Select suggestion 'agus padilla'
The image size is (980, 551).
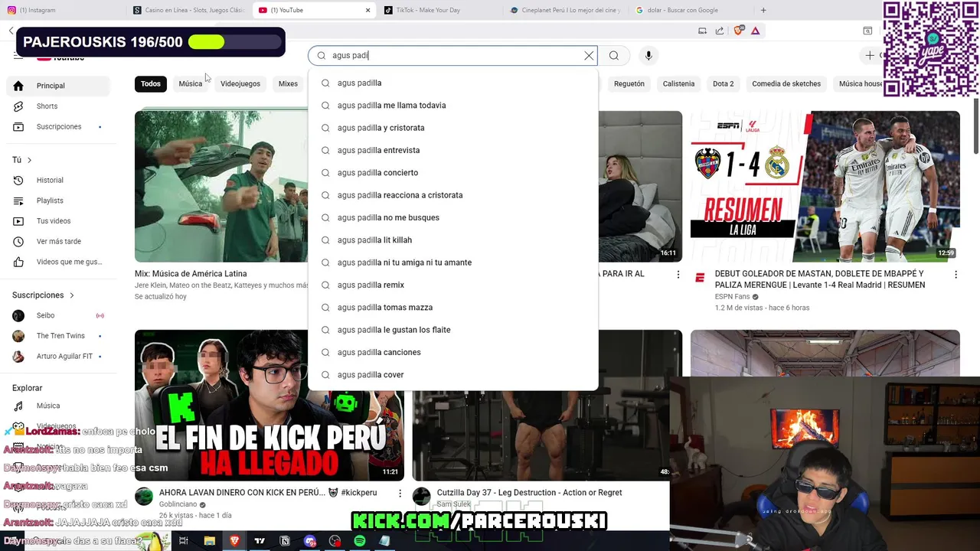[453, 83]
